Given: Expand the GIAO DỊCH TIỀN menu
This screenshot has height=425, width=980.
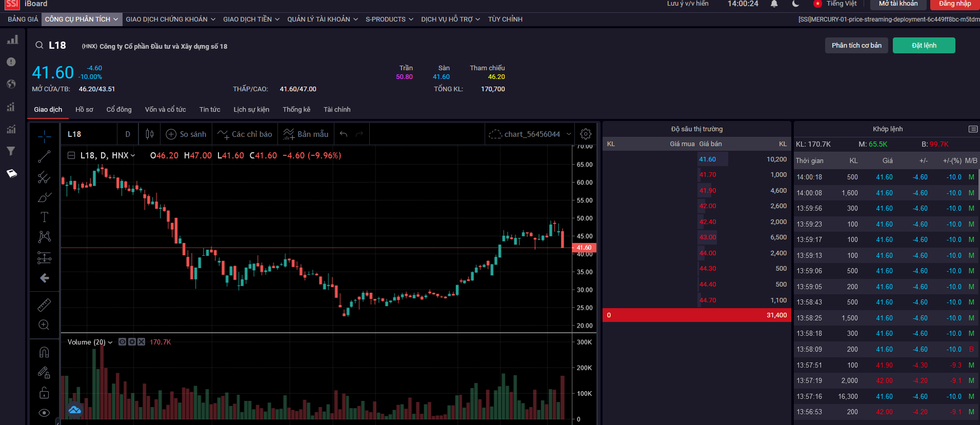Looking at the screenshot, I should [251, 19].
